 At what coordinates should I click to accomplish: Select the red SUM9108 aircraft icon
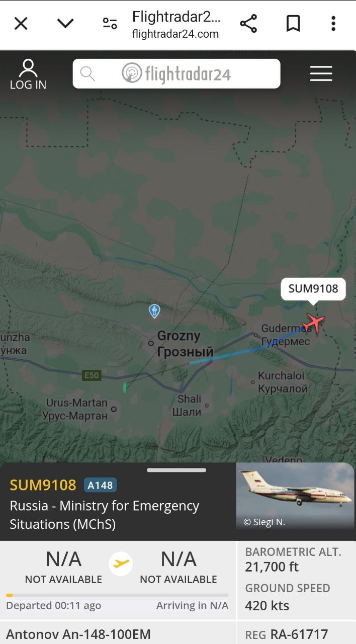(315, 322)
